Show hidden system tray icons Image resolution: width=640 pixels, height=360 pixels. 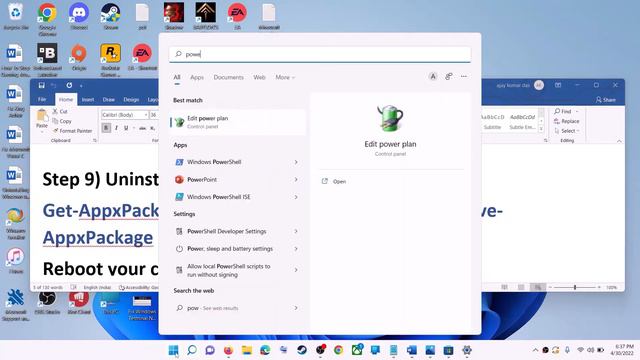pos(535,350)
